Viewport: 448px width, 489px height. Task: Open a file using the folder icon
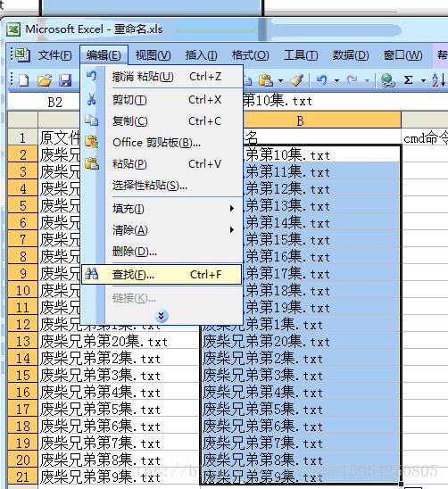coord(45,80)
